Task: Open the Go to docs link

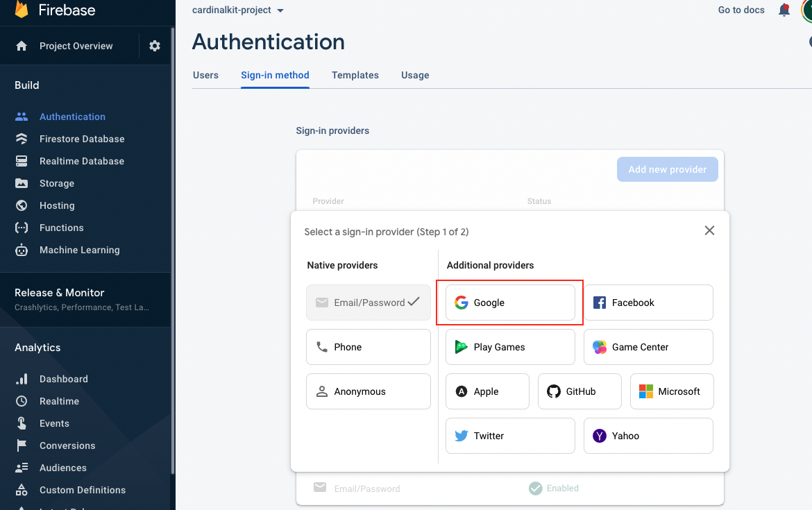Action: tap(741, 10)
